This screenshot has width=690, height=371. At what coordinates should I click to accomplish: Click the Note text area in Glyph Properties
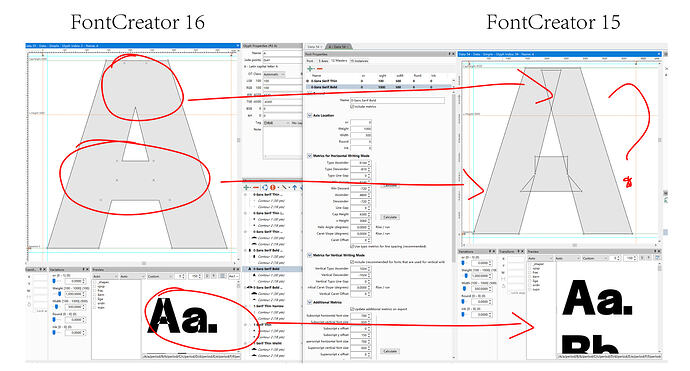tap(283, 143)
